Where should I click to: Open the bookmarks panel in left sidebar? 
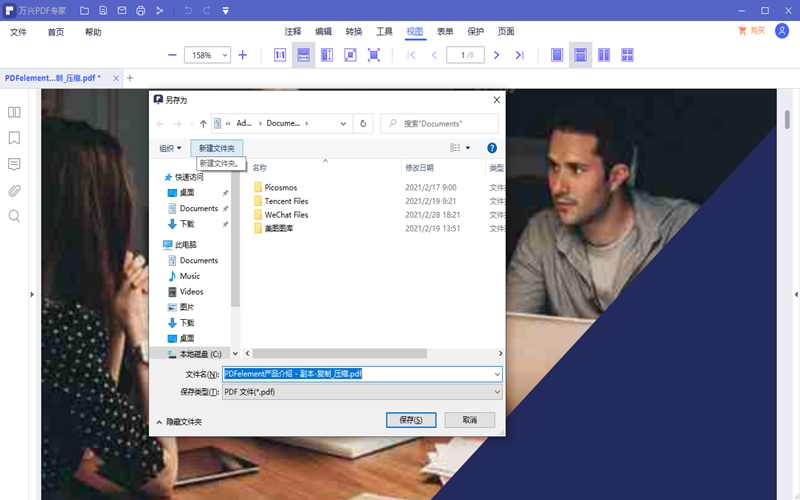pos(14,138)
